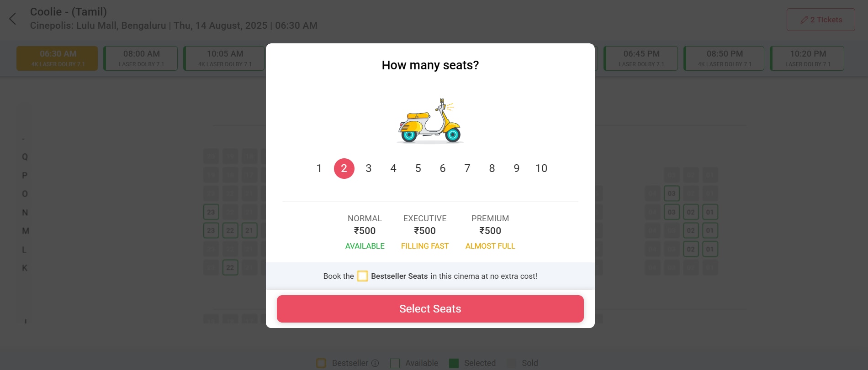Viewport: 868px width, 370px height.
Task: Open the 10:20 PM show
Action: (807, 58)
